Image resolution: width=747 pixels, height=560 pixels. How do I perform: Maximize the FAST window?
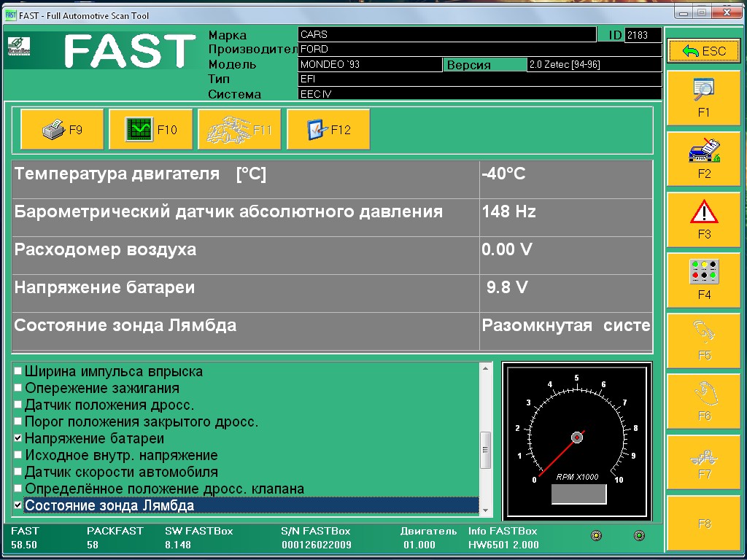click(x=701, y=14)
